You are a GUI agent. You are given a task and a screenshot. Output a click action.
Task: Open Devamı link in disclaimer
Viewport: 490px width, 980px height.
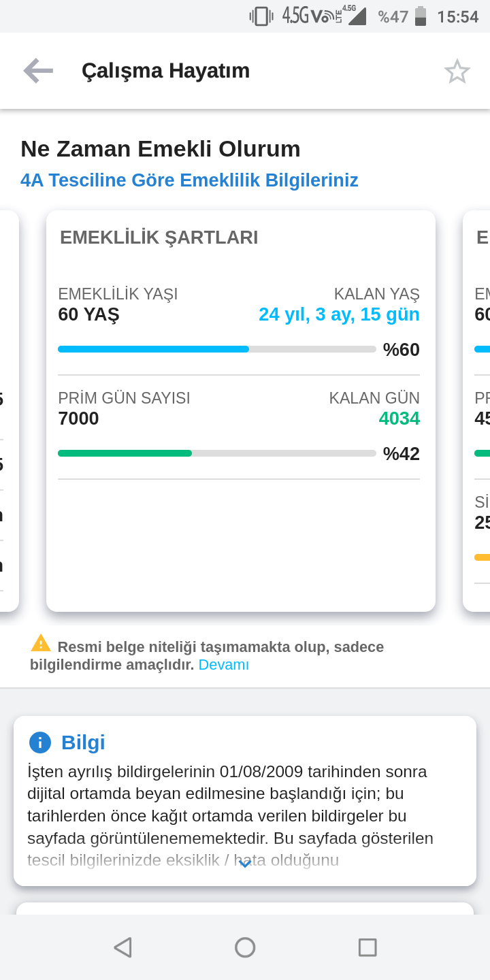pos(224,665)
